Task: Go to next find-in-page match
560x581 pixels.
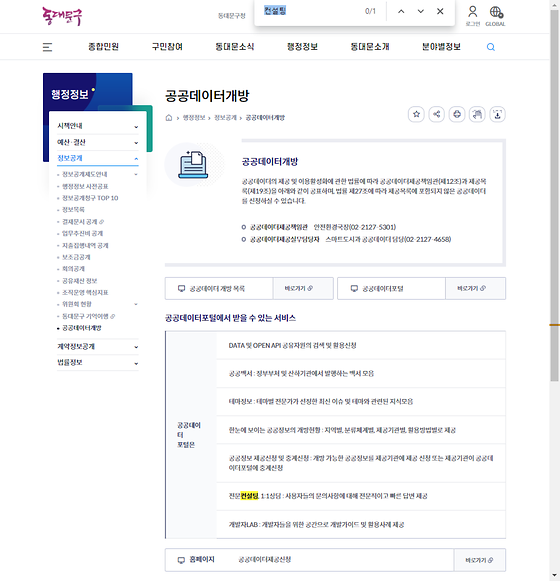Action: pyautogui.click(x=421, y=11)
